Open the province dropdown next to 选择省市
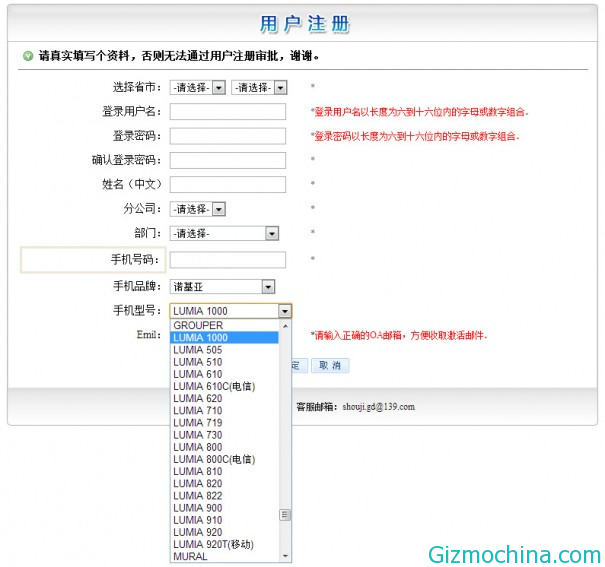 point(198,88)
